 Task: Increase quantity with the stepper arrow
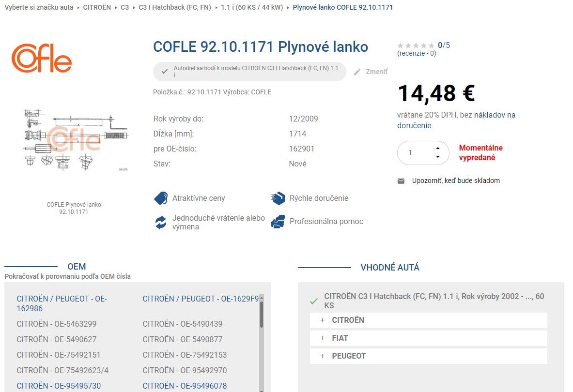tap(438, 148)
